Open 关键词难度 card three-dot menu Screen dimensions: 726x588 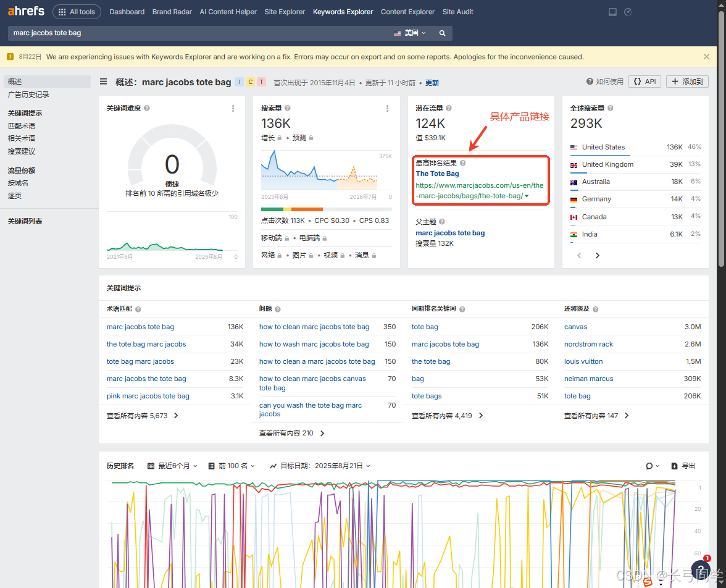(x=233, y=109)
